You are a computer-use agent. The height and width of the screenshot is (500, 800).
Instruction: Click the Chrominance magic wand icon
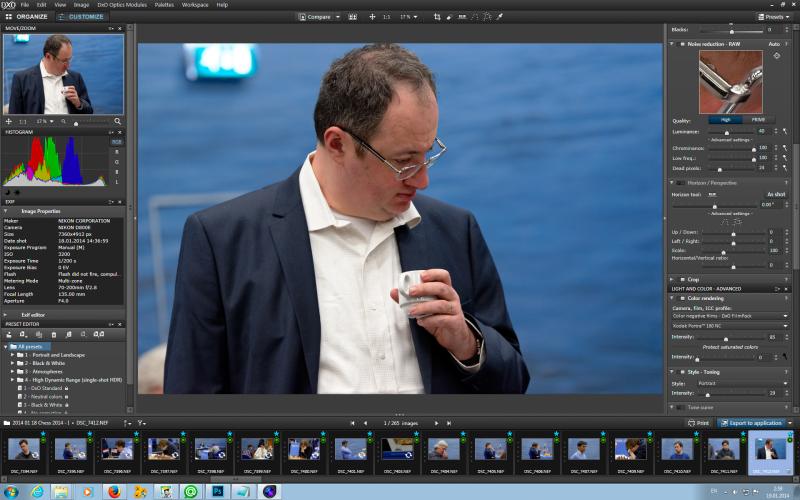[785, 148]
